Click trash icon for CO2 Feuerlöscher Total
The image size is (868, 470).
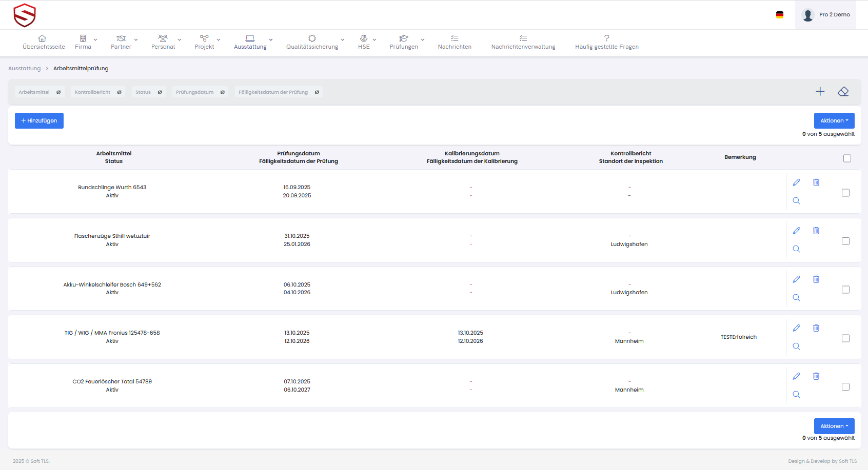click(816, 376)
